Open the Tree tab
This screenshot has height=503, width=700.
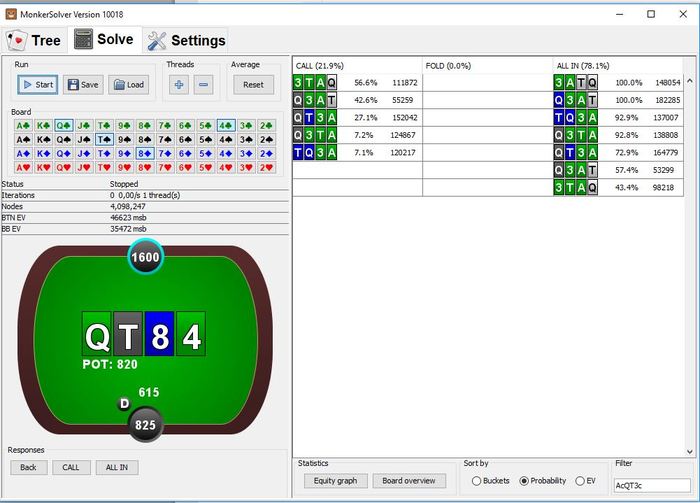click(34, 40)
